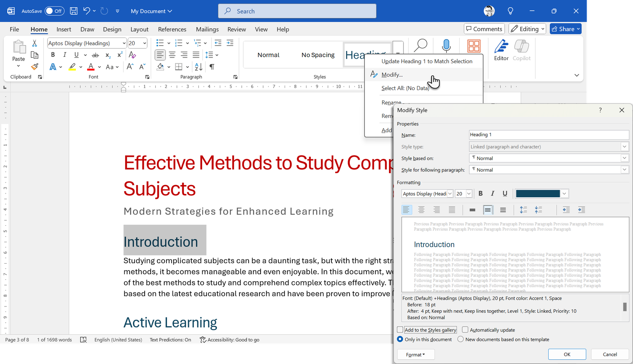Click the Sort icon in Paragraph group
The height and width of the screenshot is (364, 633).
click(x=198, y=67)
